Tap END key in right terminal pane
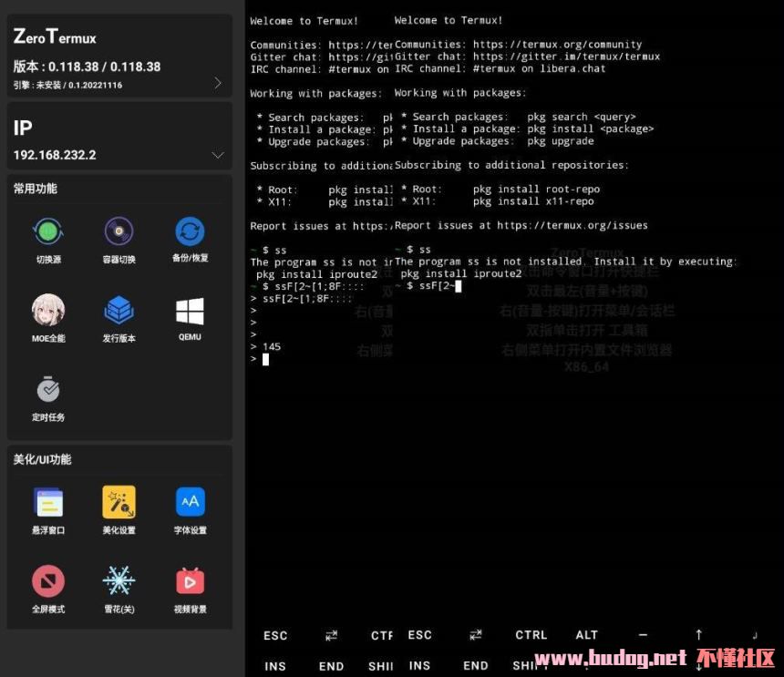This screenshot has width=784, height=677. (476, 666)
